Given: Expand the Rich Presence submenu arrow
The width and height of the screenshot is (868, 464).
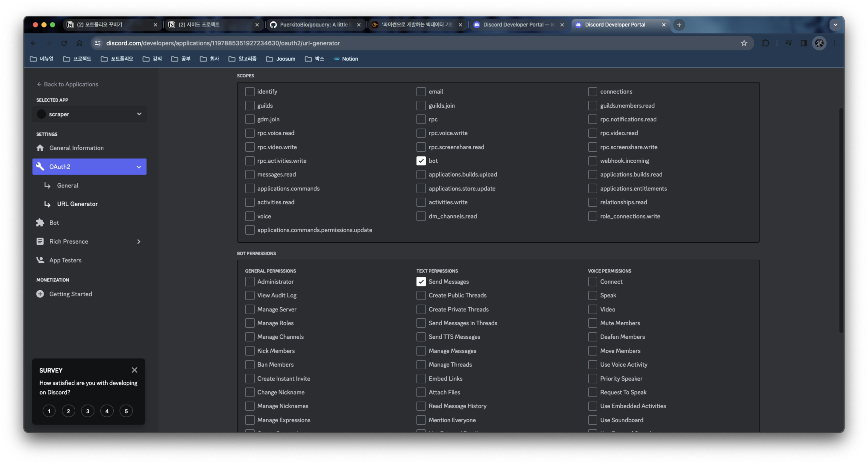Looking at the screenshot, I should (x=138, y=241).
